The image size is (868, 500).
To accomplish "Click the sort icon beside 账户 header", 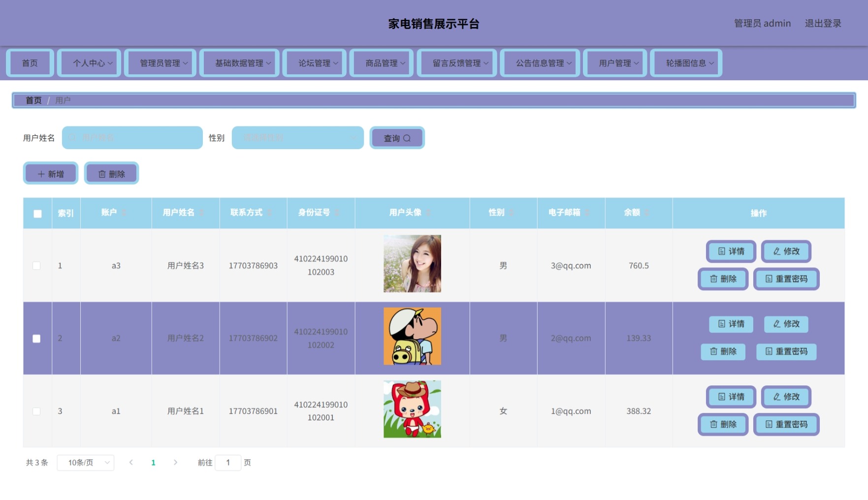I will pyautogui.click(x=124, y=213).
